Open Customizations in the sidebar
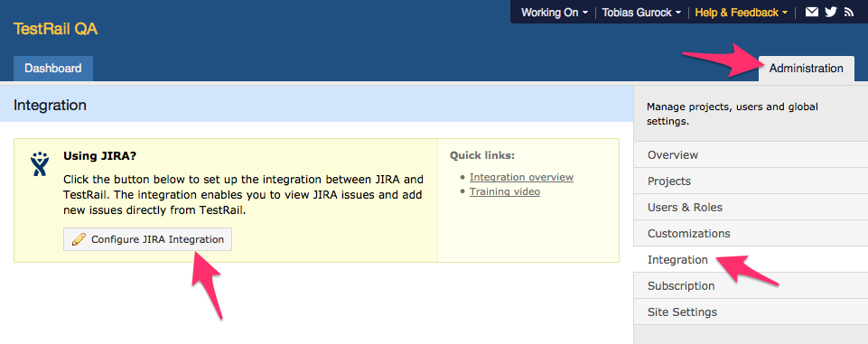The width and height of the screenshot is (868, 344). click(751, 233)
